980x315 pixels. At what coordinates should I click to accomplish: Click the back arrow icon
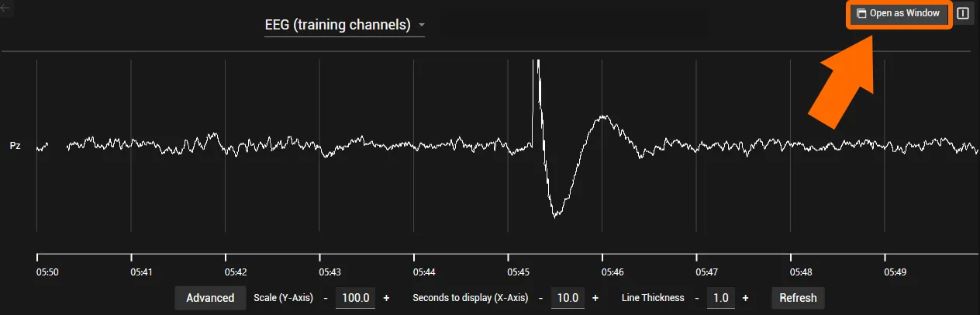pos(5,9)
